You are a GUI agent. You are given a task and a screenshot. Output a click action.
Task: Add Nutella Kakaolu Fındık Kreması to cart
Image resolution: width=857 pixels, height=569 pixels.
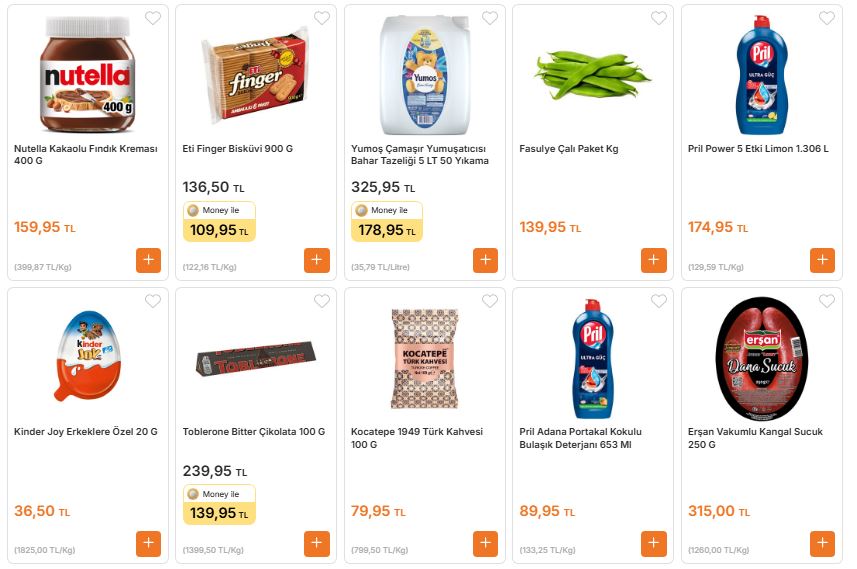pyautogui.click(x=148, y=260)
